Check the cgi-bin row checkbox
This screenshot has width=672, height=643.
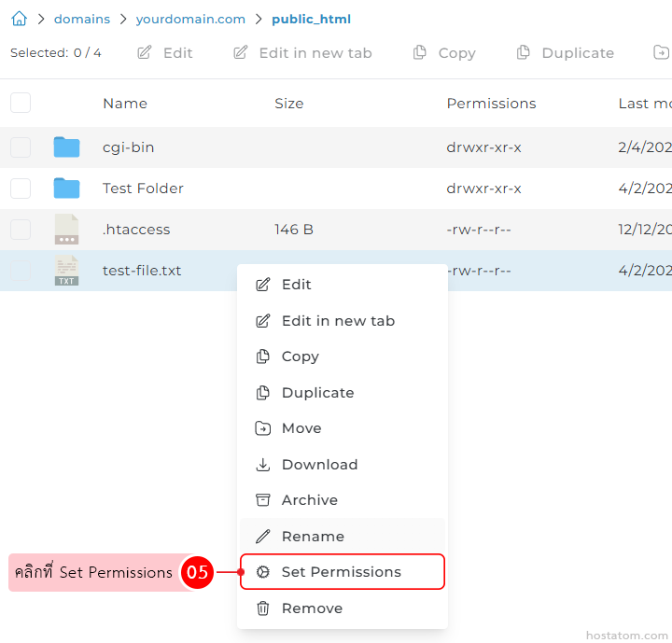coord(21,147)
